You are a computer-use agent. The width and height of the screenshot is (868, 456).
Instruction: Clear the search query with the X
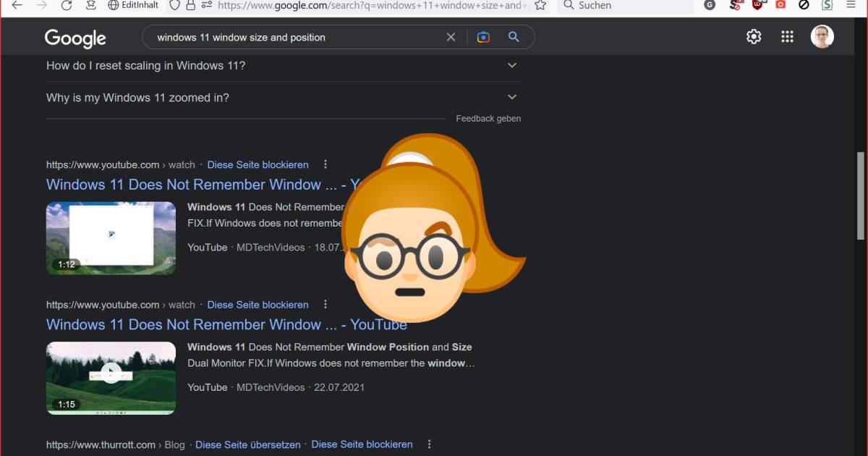[451, 36]
